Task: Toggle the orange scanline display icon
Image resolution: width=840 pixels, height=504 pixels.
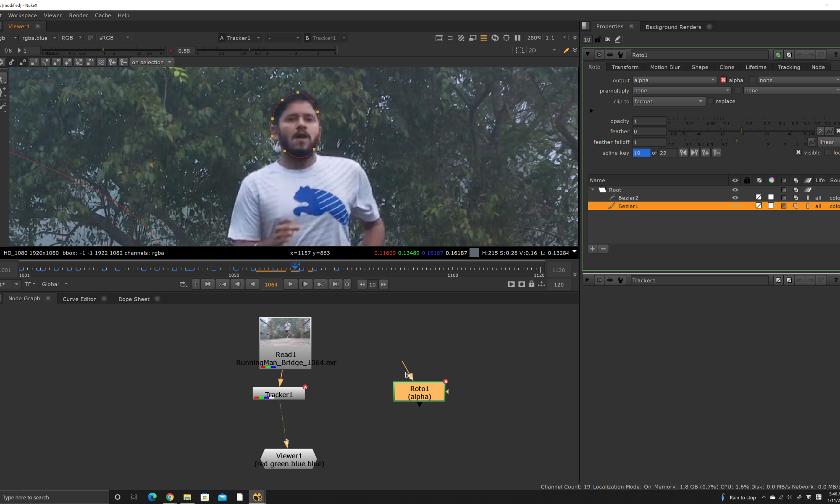Action: click(x=484, y=38)
